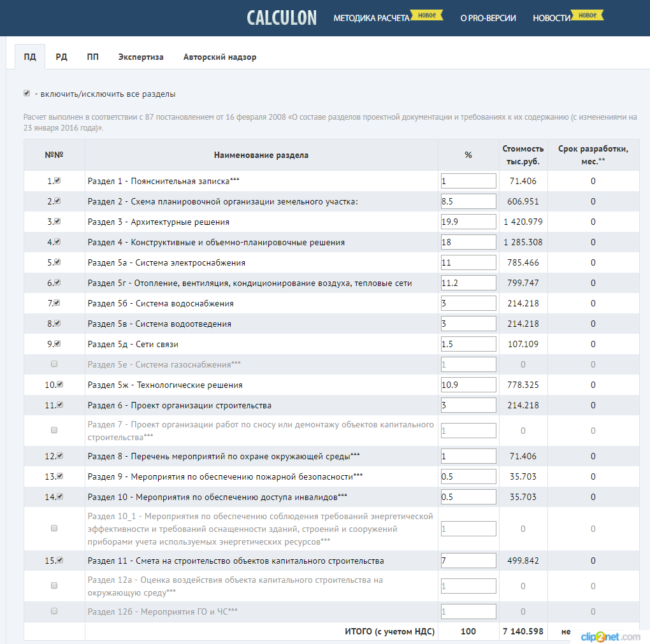
Task: Uncheck Раздел 2 Схема планировочной checkbox
Action: pos(57,201)
